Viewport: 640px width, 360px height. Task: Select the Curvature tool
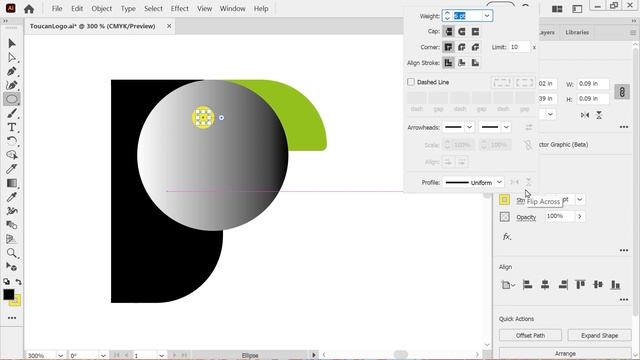12,85
